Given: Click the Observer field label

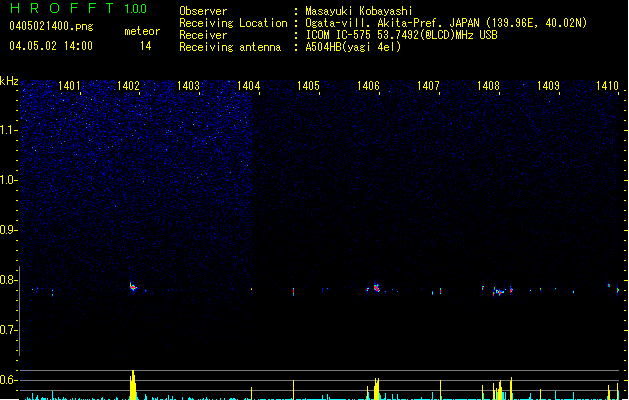Looking at the screenshot, I should coord(203,11).
